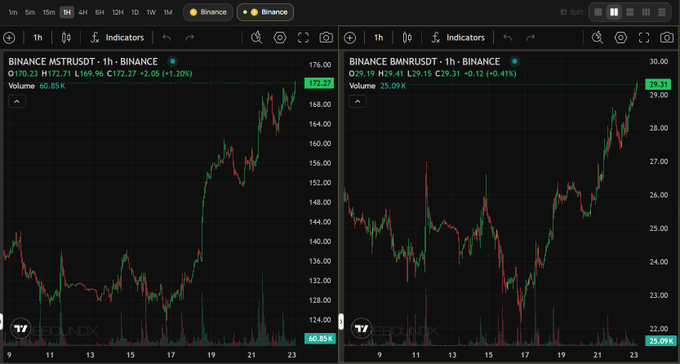Open Indicators on MSTRUSDT chart
680x364 pixels.
(x=117, y=38)
